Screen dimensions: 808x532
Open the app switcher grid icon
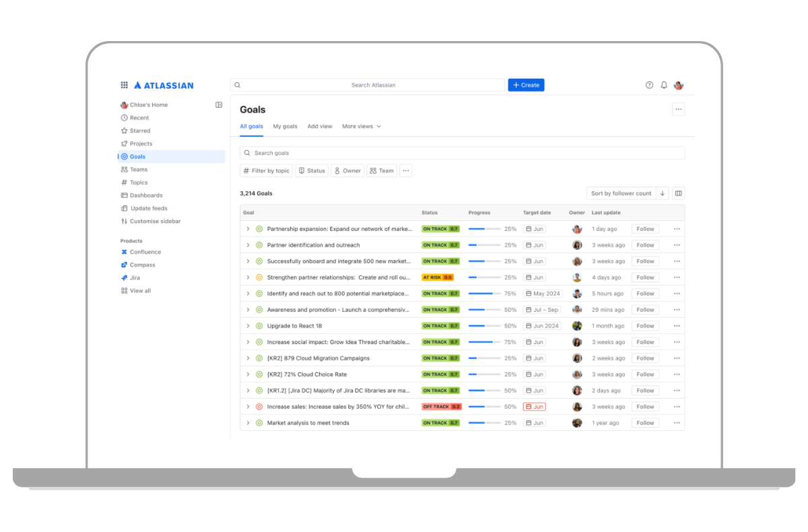(x=124, y=86)
